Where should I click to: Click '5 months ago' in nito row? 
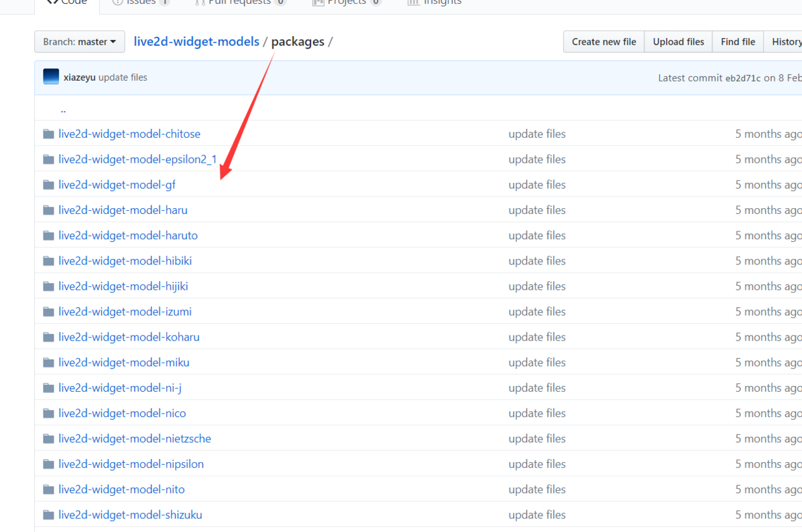click(x=768, y=489)
